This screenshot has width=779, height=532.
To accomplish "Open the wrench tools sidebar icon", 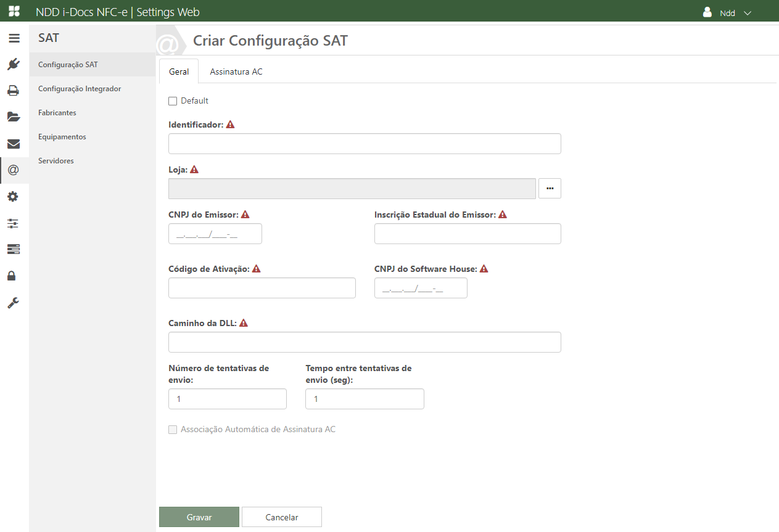I will pos(14,303).
